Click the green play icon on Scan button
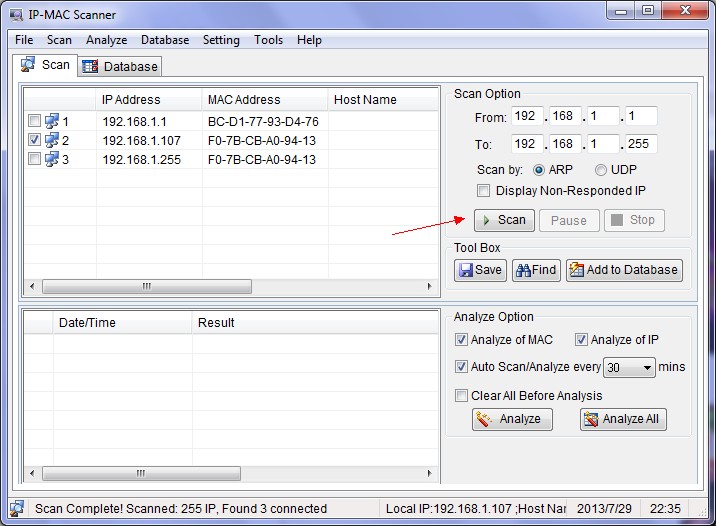716x526 pixels. [x=486, y=221]
